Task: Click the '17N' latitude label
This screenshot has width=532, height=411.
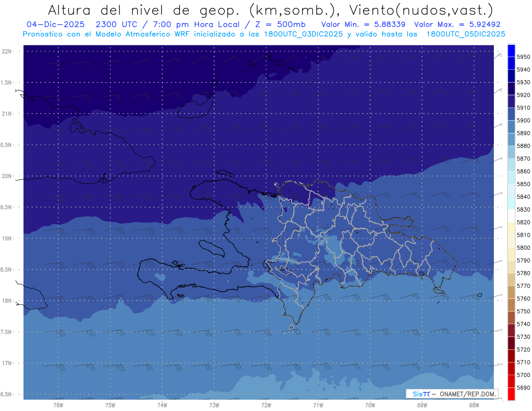Action: [7, 363]
